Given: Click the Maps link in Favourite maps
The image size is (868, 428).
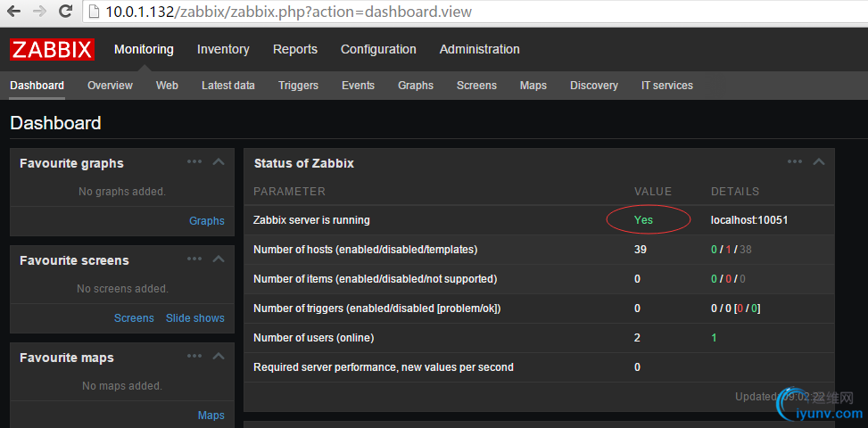Looking at the screenshot, I should [211, 416].
